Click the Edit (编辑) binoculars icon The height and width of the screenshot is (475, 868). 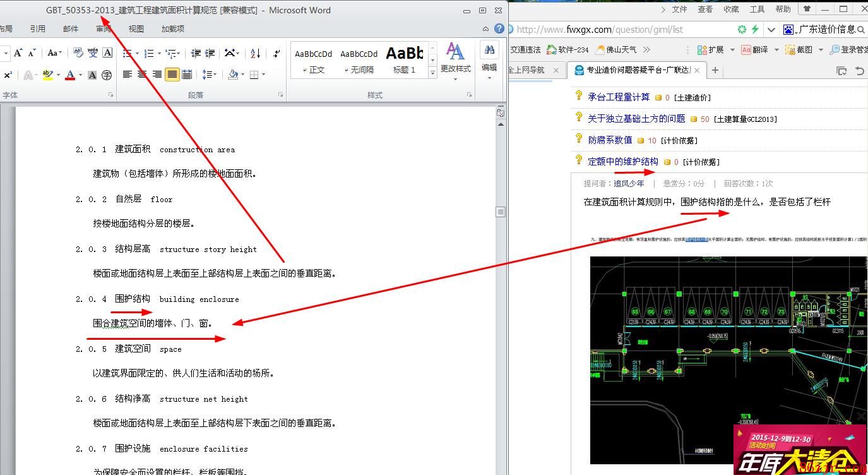tap(489, 57)
